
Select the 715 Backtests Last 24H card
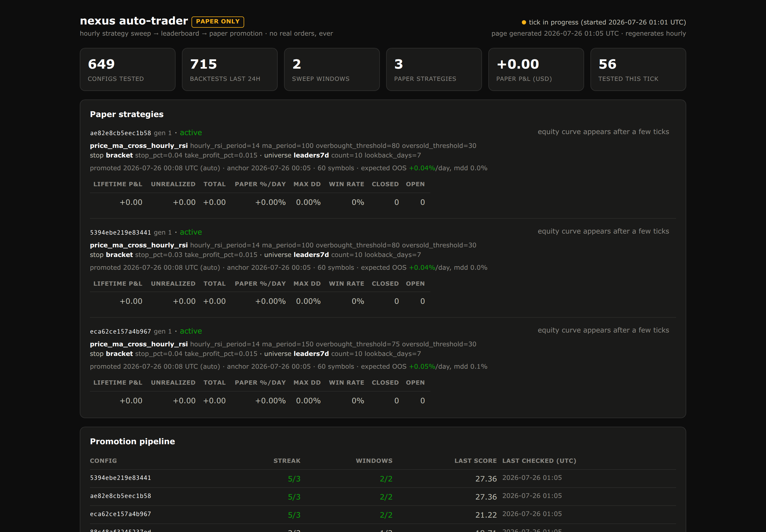(x=230, y=69)
